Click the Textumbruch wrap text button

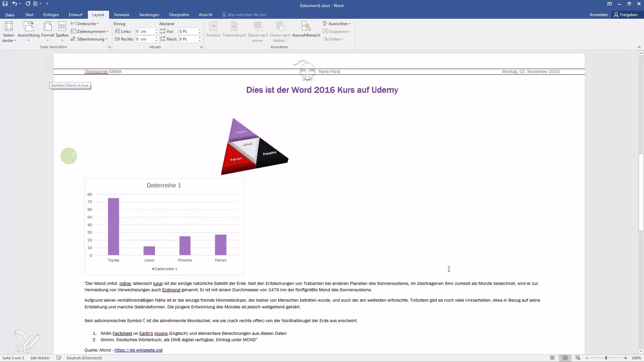[x=234, y=32]
